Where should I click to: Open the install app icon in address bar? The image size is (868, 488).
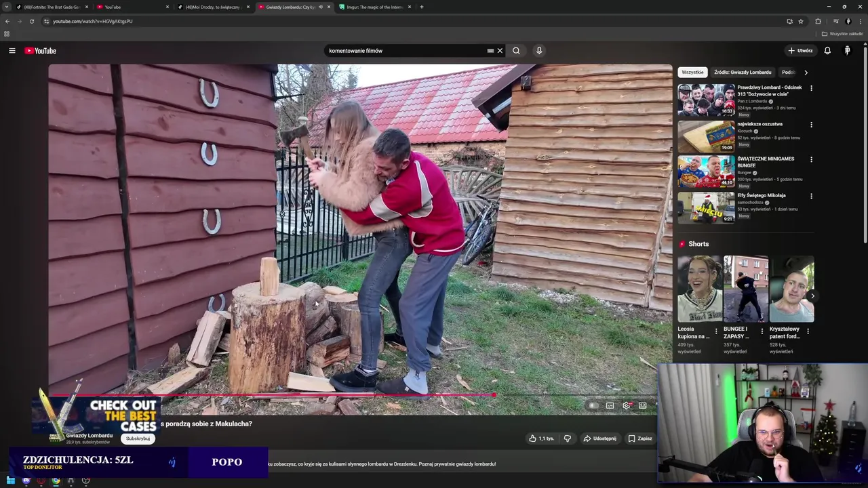[789, 21]
